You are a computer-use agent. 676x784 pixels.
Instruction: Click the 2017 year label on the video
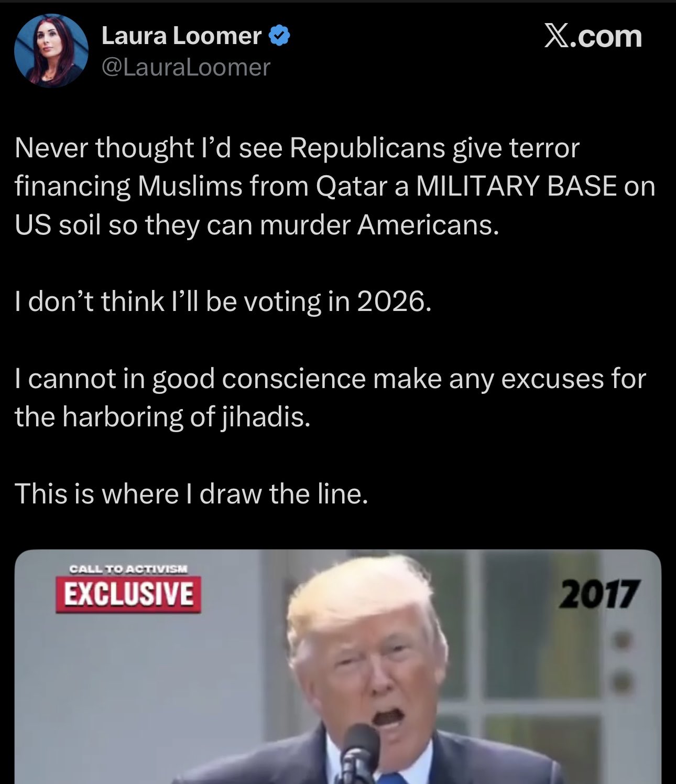(x=598, y=594)
